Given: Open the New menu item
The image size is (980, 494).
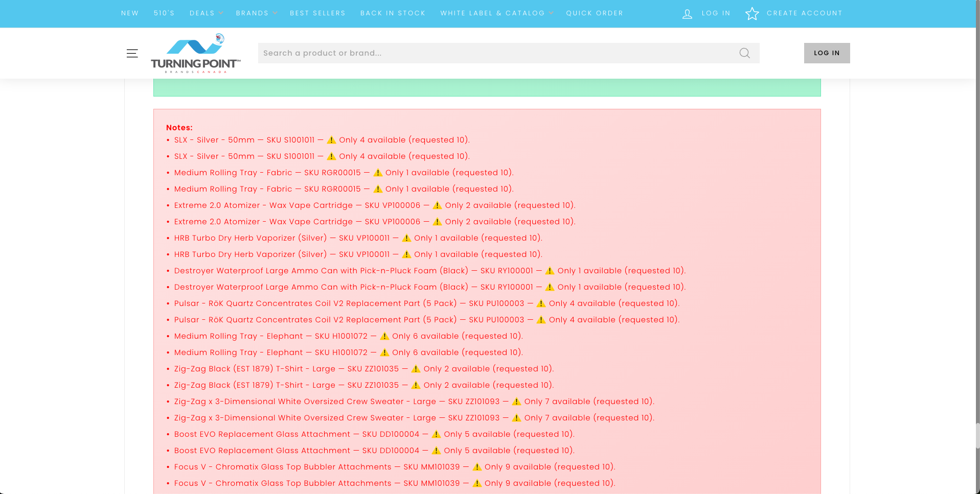Looking at the screenshot, I should point(130,13).
